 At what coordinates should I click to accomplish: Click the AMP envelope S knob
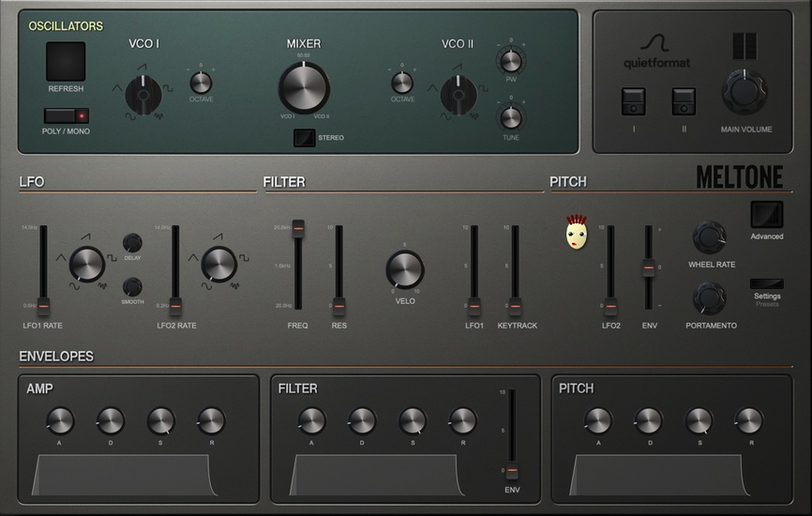(x=160, y=420)
